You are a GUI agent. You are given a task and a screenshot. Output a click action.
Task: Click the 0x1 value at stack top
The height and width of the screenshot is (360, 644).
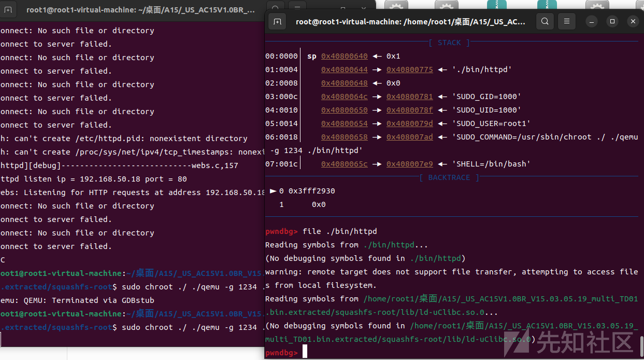pos(393,56)
